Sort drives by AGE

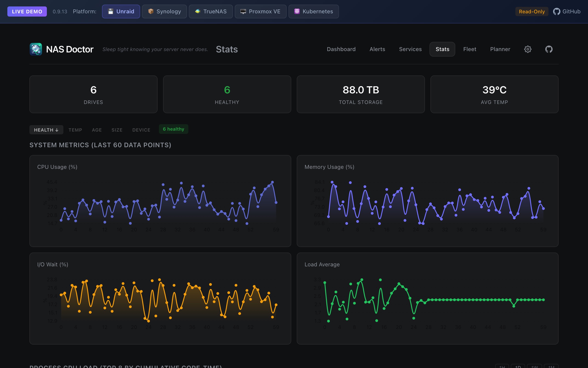(x=97, y=130)
